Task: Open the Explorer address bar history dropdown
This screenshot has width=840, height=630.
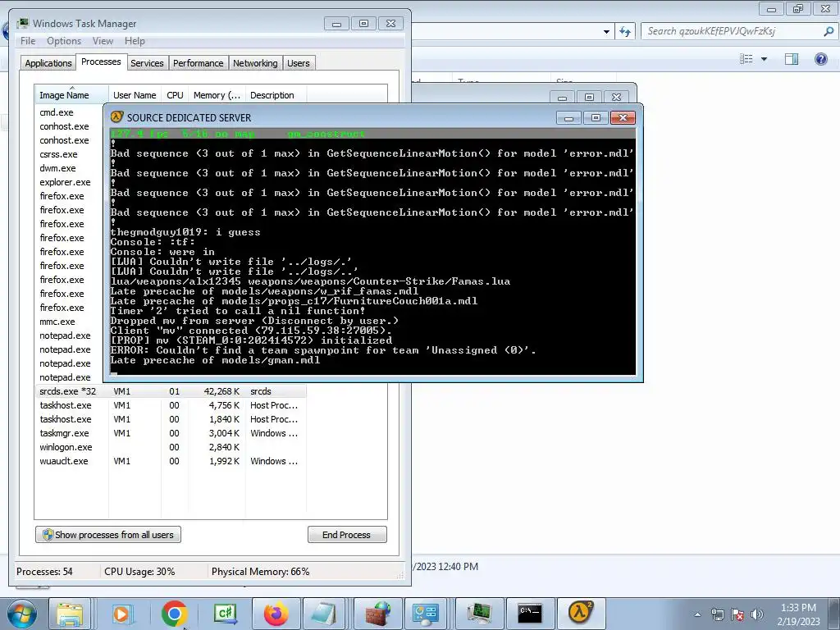Action: (x=606, y=32)
